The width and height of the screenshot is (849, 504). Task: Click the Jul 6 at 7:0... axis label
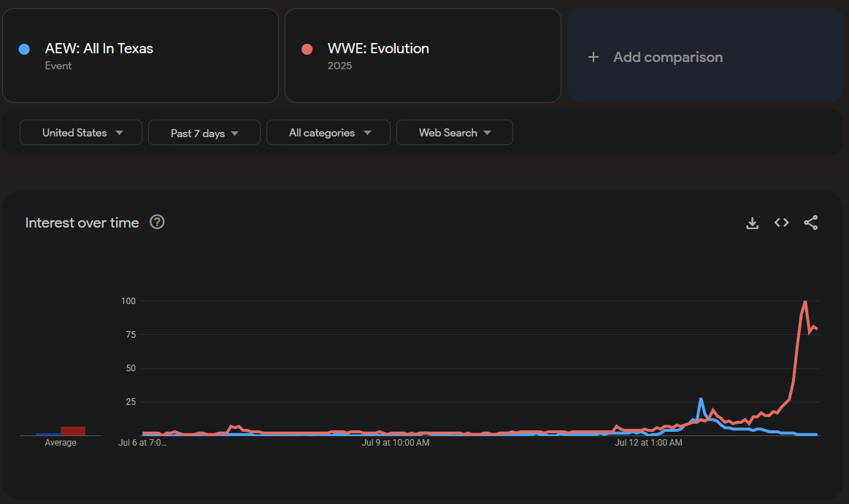tap(142, 442)
